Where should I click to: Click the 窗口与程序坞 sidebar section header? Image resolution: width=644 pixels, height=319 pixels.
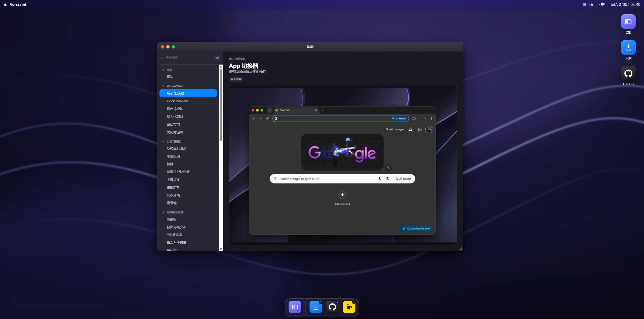tap(175, 86)
